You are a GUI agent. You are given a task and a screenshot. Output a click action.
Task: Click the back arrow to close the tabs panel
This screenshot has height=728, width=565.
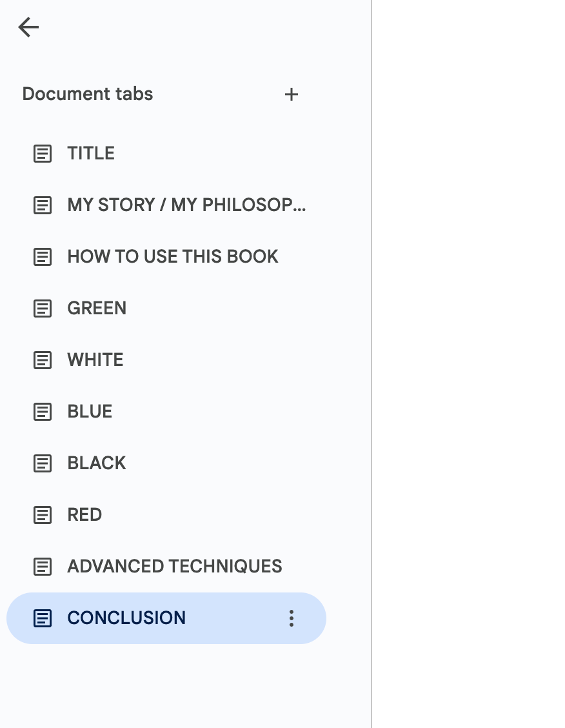tap(28, 27)
